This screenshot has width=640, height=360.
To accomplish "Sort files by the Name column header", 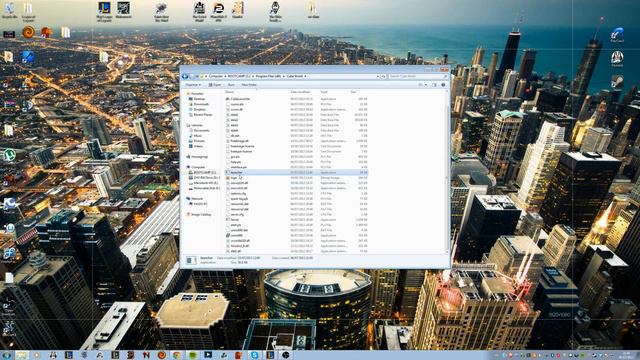I will click(x=230, y=92).
